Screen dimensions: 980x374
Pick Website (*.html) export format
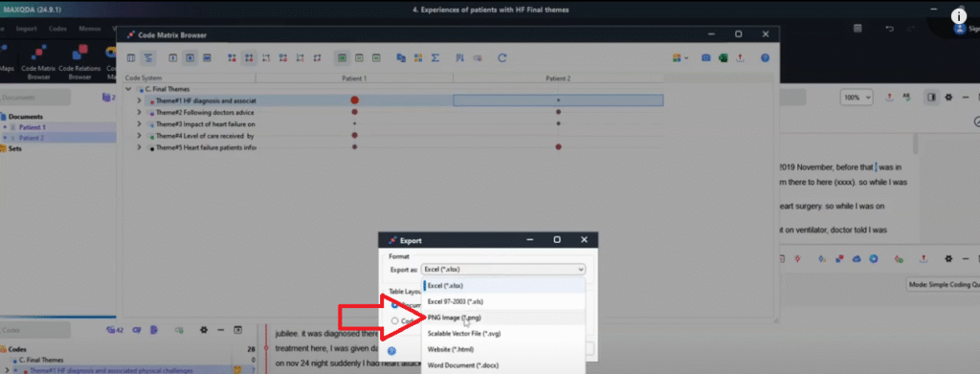[450, 350]
